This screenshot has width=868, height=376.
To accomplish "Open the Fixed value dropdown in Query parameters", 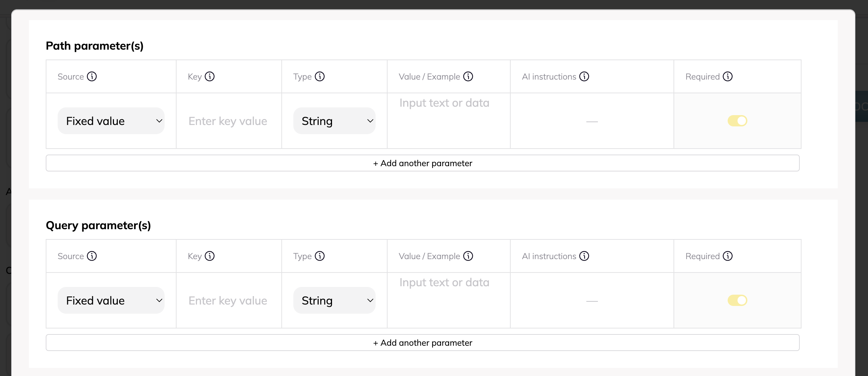I will (x=111, y=300).
